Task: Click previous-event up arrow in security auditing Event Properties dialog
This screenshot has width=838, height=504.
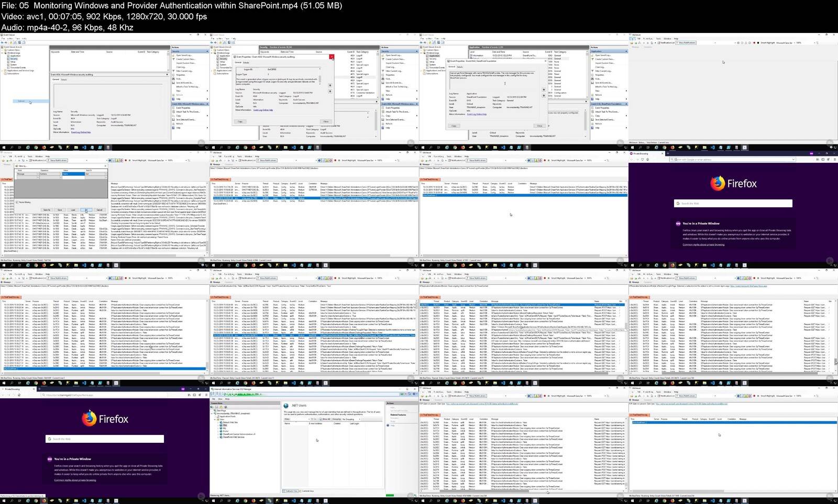Action: (330, 85)
